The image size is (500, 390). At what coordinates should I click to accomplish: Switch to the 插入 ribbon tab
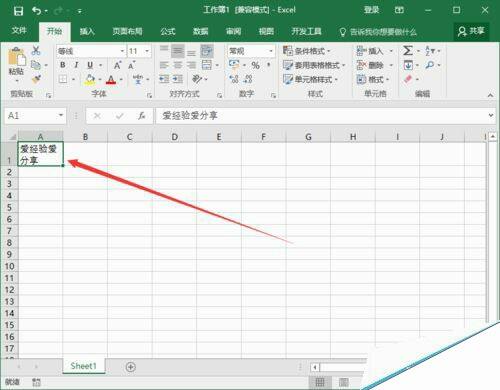click(x=87, y=32)
